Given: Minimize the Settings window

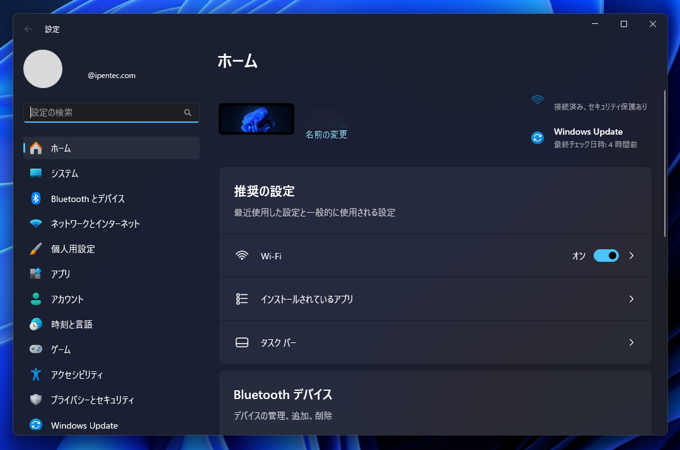Looking at the screenshot, I should (x=595, y=24).
